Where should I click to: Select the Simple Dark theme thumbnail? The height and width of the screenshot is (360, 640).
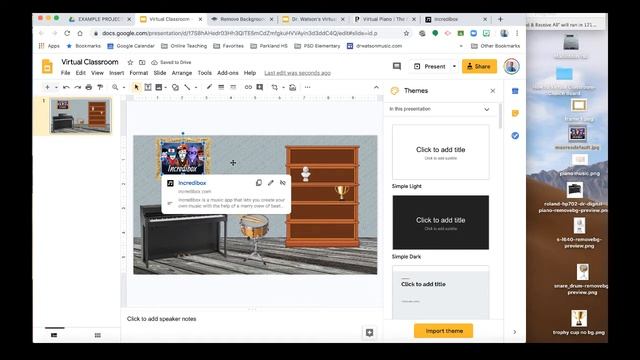click(x=440, y=222)
